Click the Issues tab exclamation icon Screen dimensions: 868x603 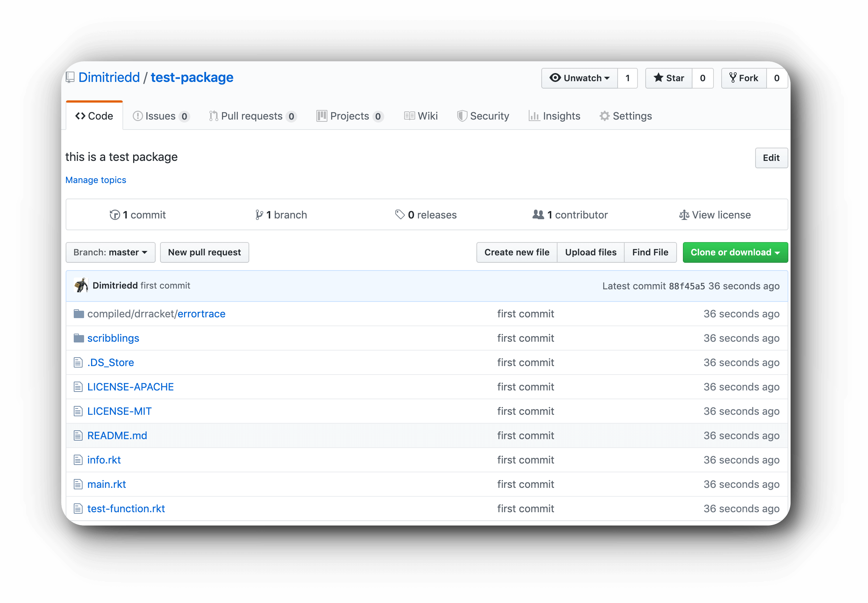[x=138, y=116]
